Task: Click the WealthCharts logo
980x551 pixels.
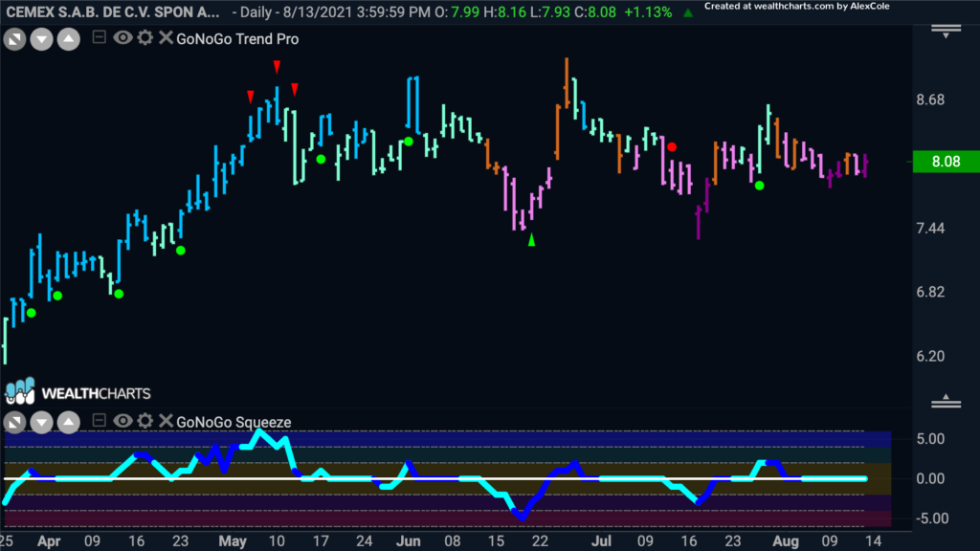Action: coord(77,392)
